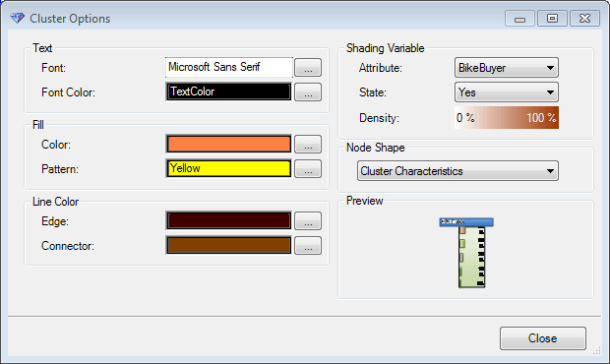Screen dimensions: 610x364
Task: Click the 'Attribute:' label
Action: pyautogui.click(x=381, y=68)
